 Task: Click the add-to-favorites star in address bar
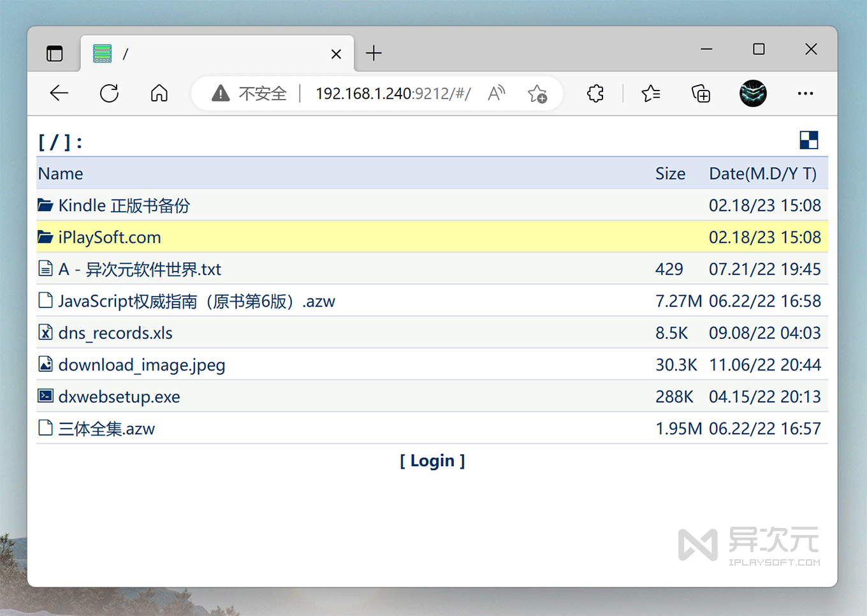[537, 94]
